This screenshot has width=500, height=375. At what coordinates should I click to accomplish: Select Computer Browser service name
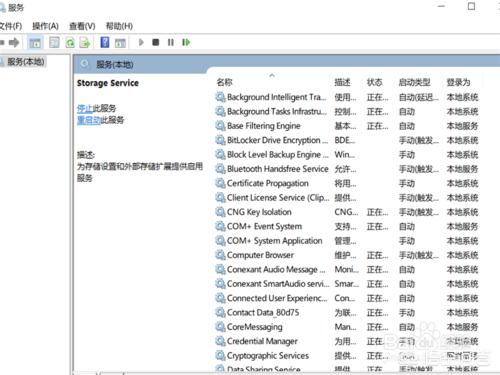coord(260,255)
